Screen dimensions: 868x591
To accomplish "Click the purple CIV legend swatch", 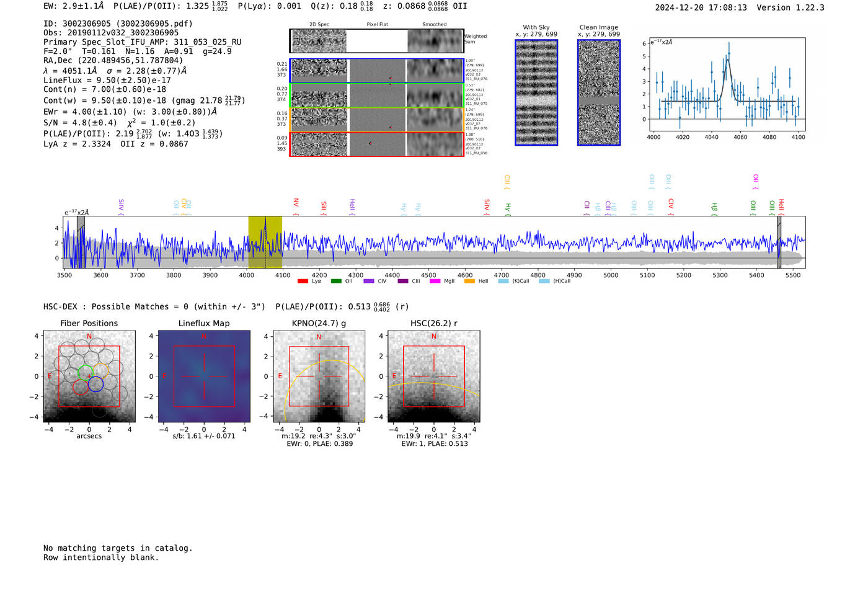I will tap(369, 281).
